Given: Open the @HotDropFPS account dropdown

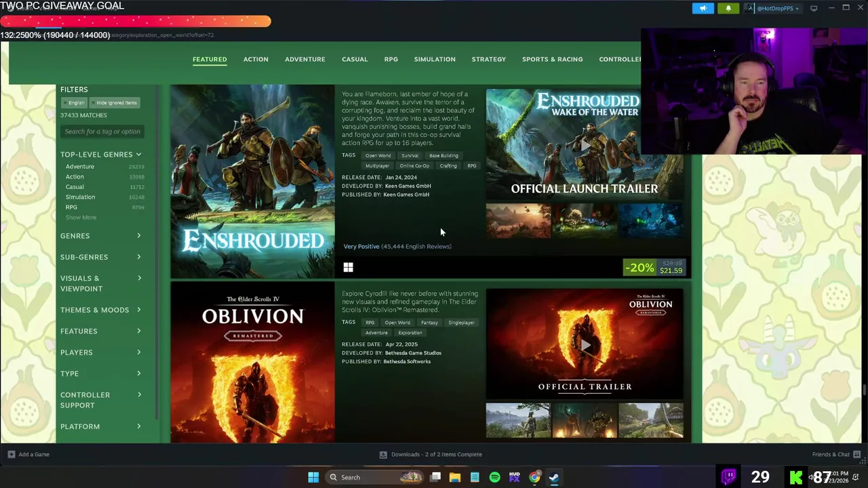Looking at the screenshot, I should point(772,8).
